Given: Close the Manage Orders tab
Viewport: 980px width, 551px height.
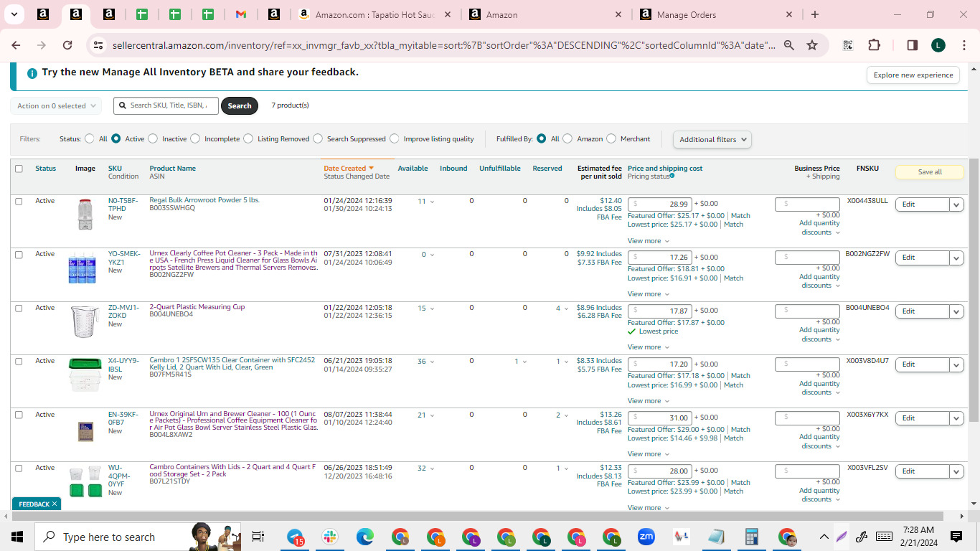Looking at the screenshot, I should pos(789,14).
